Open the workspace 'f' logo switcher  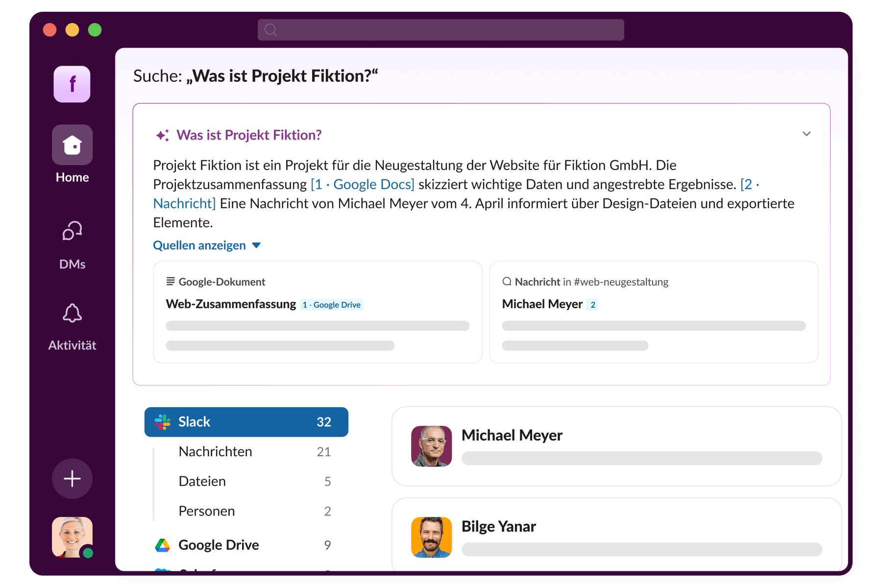pyautogui.click(x=72, y=84)
